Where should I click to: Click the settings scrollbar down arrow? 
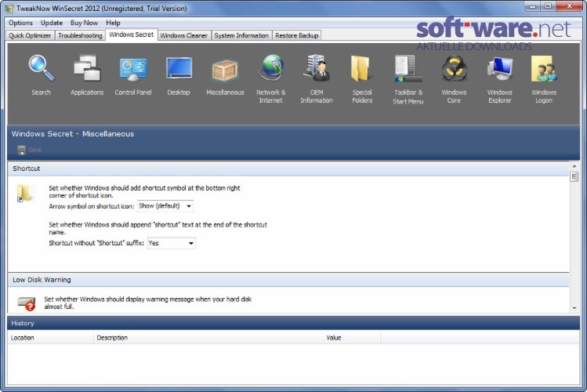[574, 309]
